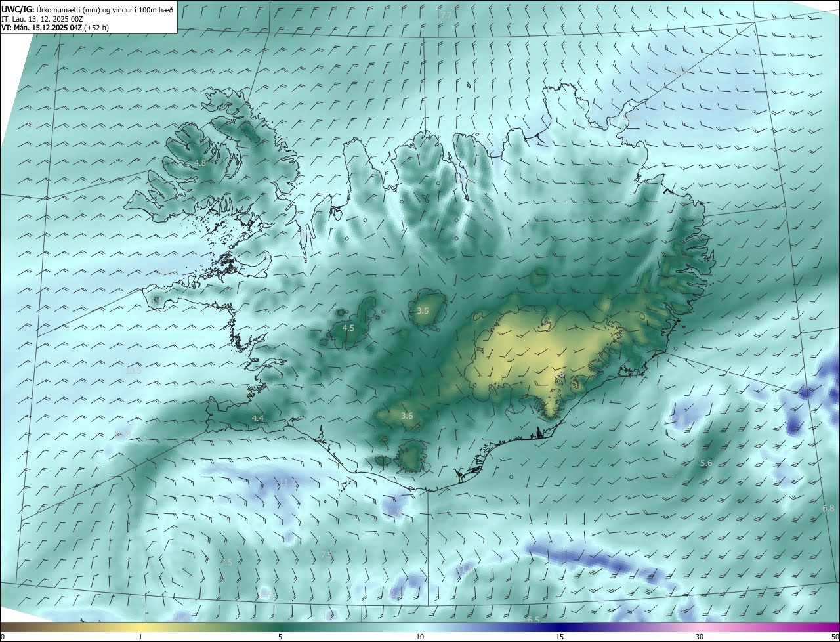Click the 7.7 value label on the map
This screenshot has width=840, height=642.
click(x=446, y=15)
